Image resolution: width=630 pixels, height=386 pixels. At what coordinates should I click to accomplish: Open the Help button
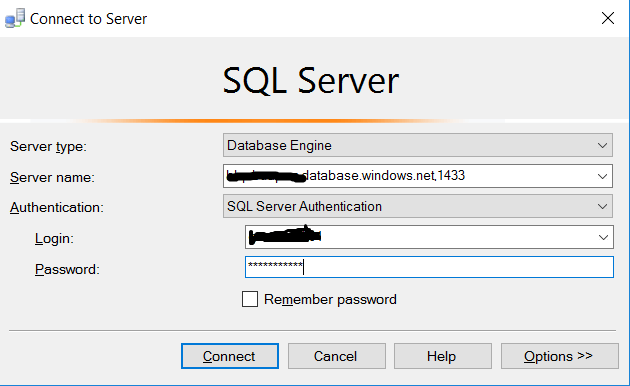(x=443, y=356)
